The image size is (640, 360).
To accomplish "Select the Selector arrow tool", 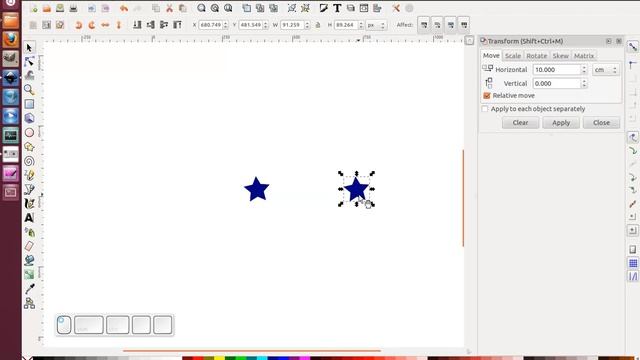I will pos(29,48).
